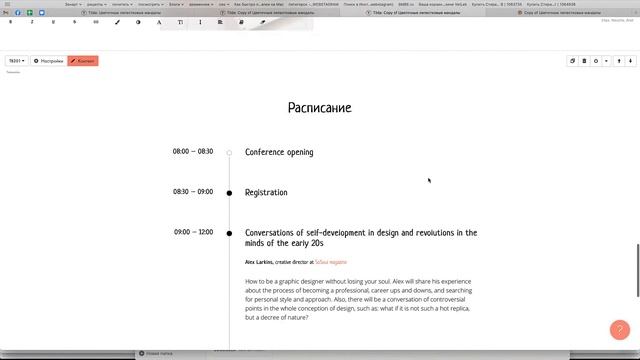Duplicate the schedule block
The height and width of the screenshot is (360, 640).
(572, 61)
